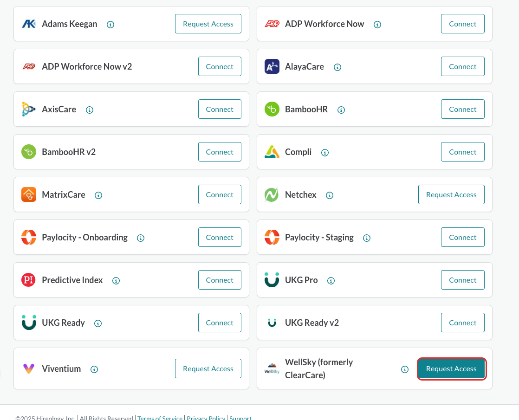
Task: Connect Paylocity - Onboarding
Action: (220, 237)
